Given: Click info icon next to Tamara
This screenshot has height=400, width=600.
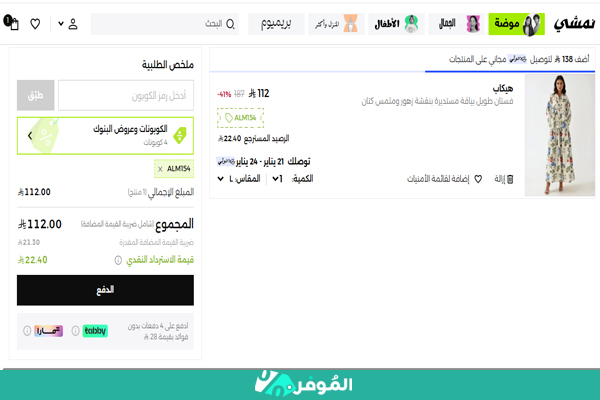Looking at the screenshot, I should point(27,331).
